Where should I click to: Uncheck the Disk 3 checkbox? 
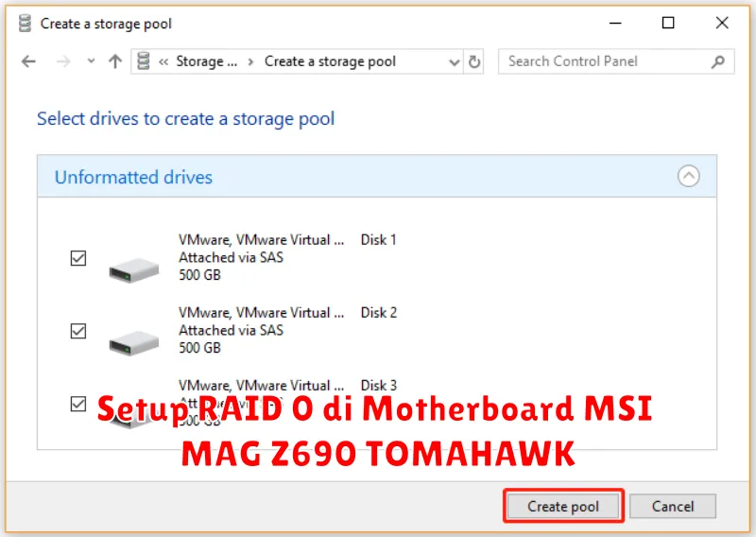coord(78,404)
